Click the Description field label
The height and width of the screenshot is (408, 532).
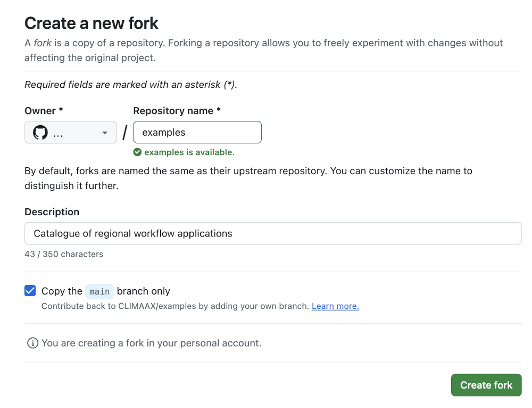(52, 212)
